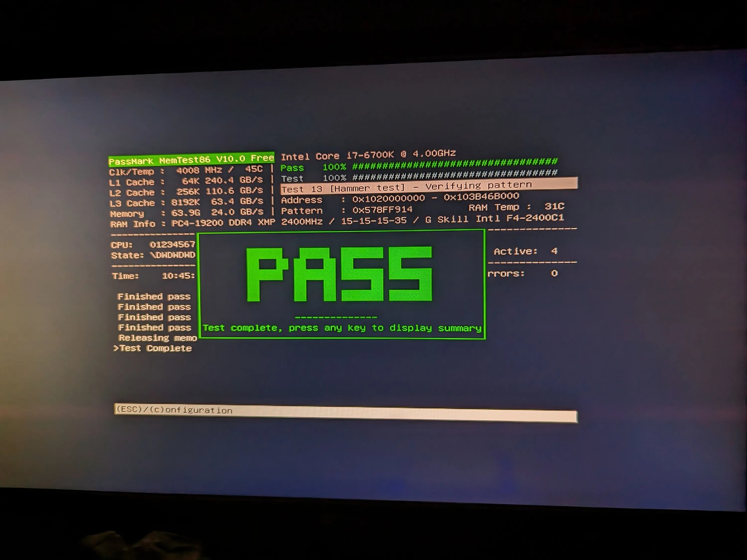
Task: Click the Active 4 counter
Action: point(526,251)
